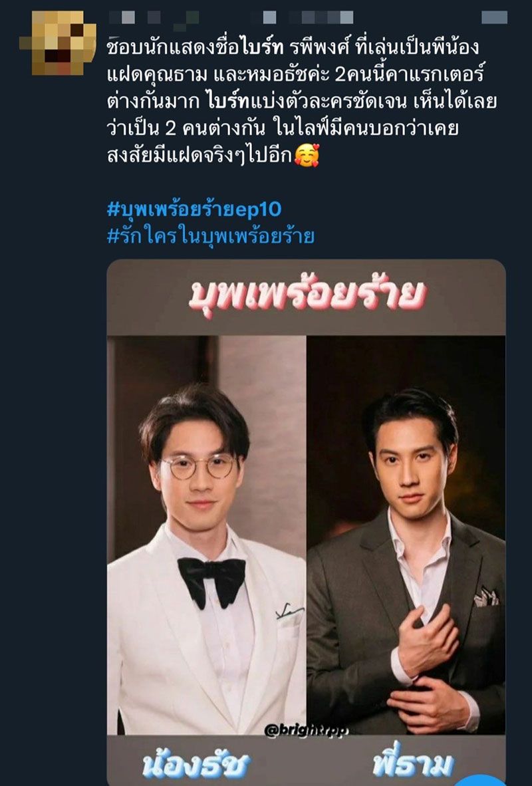
Task: Click the smiling hearts emoji in tweet
Action: point(307,156)
